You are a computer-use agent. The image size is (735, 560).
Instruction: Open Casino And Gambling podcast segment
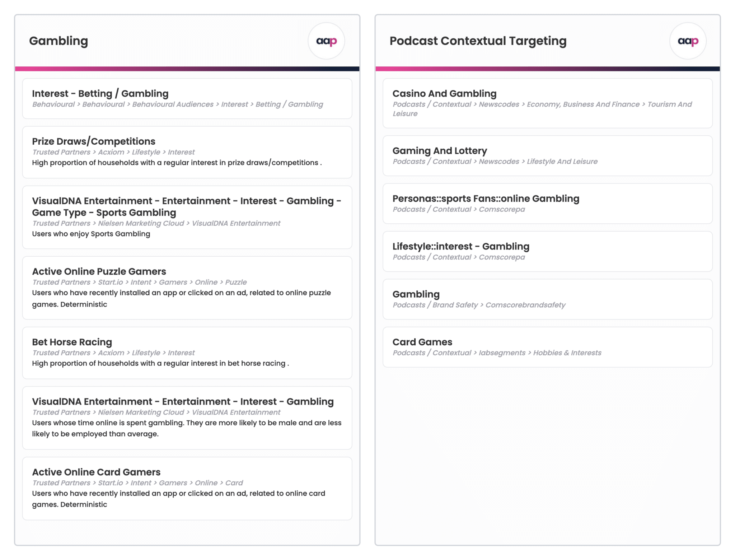tap(547, 103)
